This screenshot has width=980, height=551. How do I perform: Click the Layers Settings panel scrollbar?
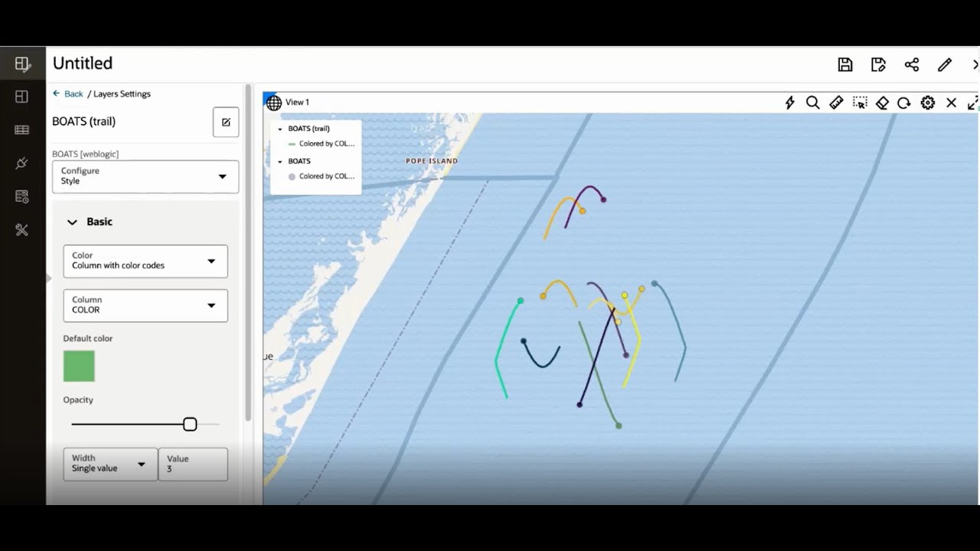click(247, 253)
